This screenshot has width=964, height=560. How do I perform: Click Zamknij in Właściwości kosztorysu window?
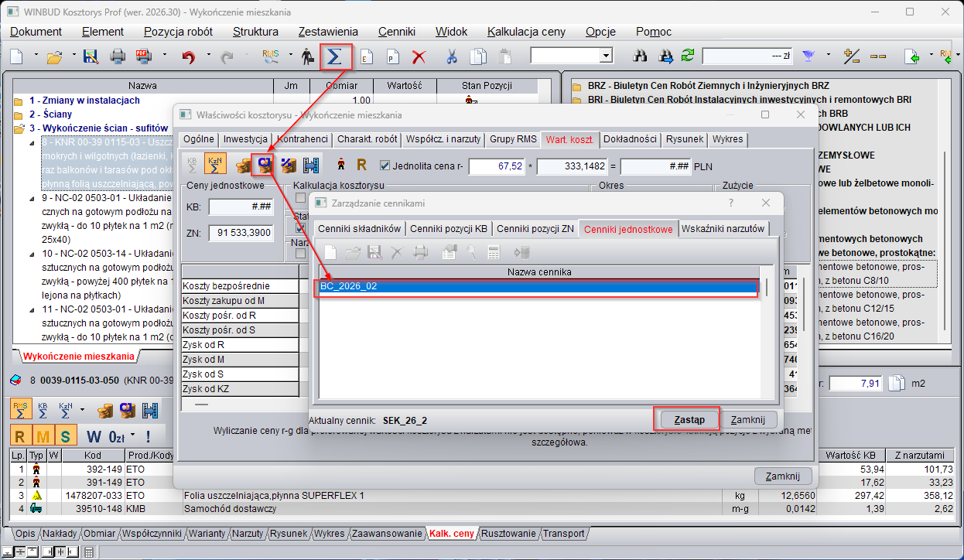(783, 476)
